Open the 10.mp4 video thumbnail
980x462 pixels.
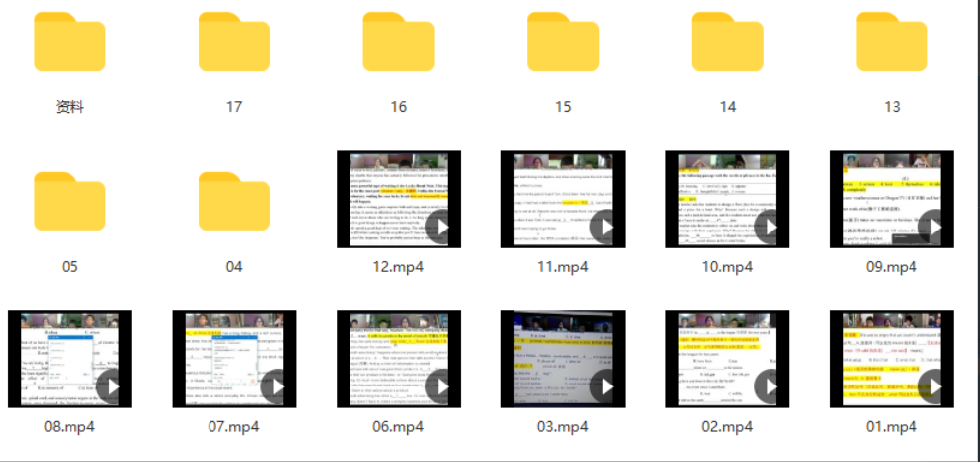727,200
